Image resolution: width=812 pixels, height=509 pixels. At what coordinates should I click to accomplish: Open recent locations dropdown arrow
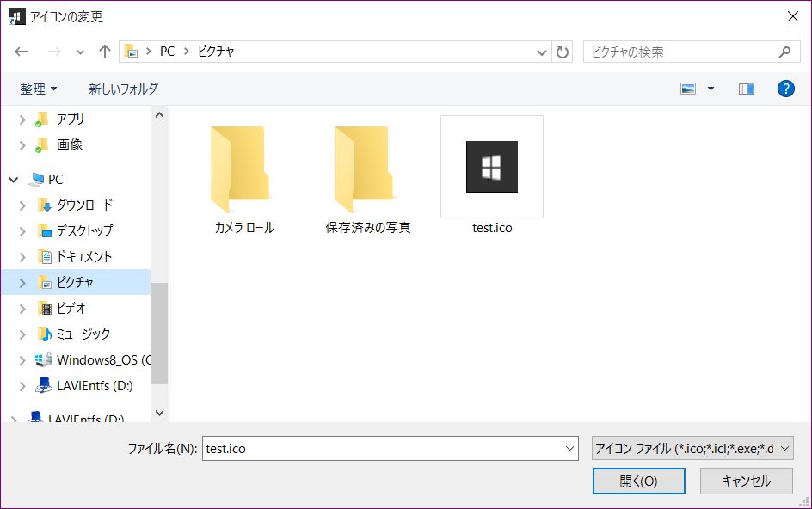(80, 52)
